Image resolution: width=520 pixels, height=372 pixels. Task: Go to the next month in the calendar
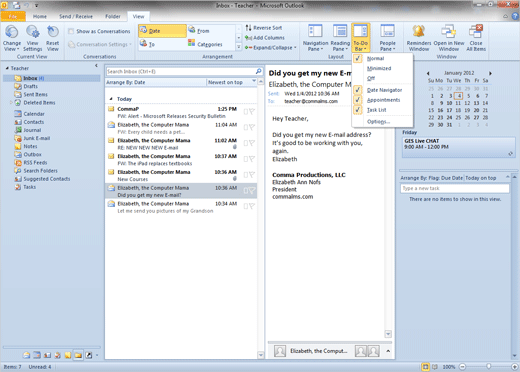pyautogui.click(x=490, y=73)
